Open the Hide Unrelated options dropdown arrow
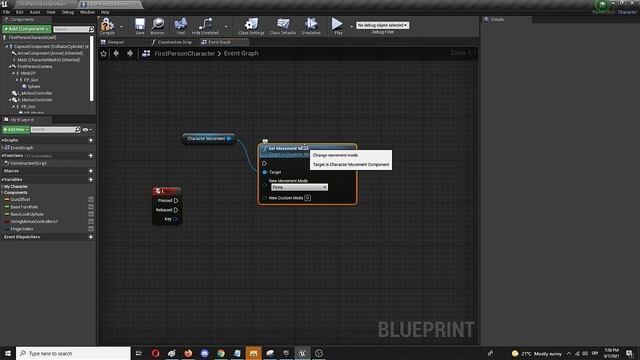This screenshot has height=360, width=640. pos(226,27)
